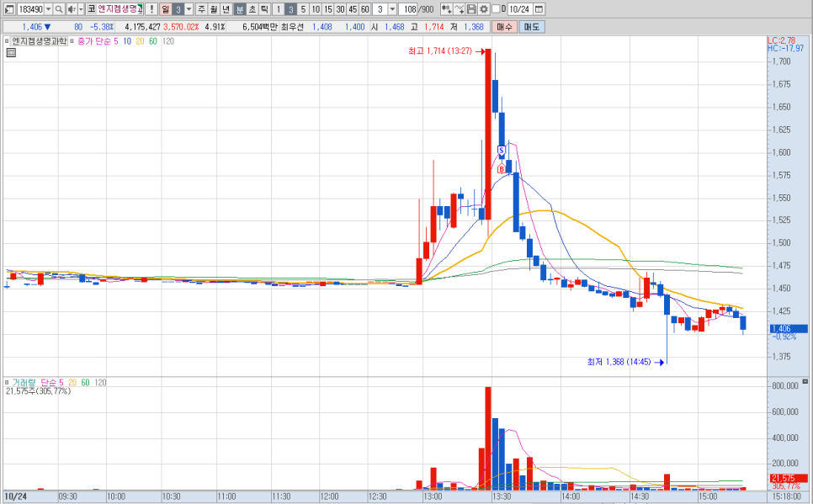Switch to 월 monthly chart period
Image resolution: width=813 pixels, height=504 pixels.
[x=214, y=9]
